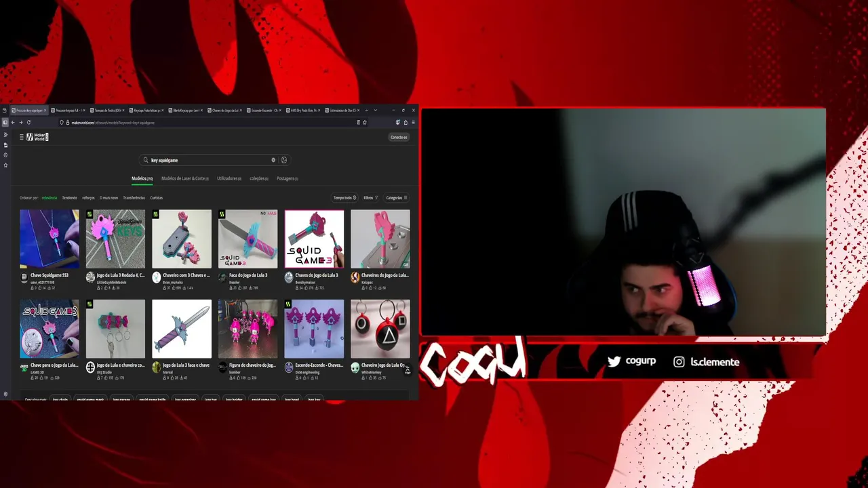The height and width of the screenshot is (488, 868).
Task: Open the history icon in browser sidebar
Action: click(x=5, y=155)
